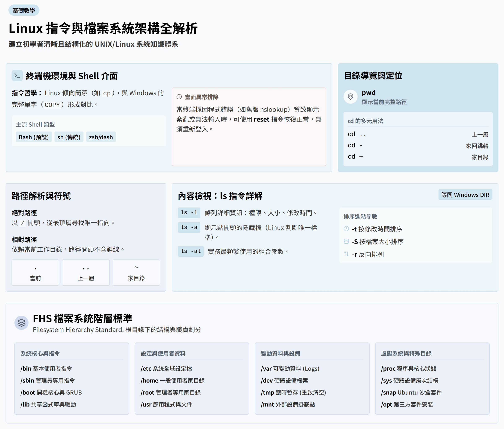Click the /etc 系統全域設定檔 entry

(166, 368)
